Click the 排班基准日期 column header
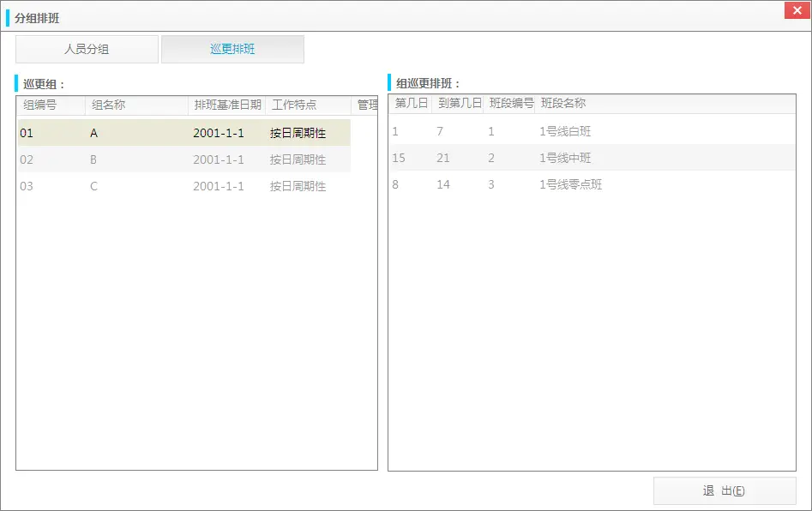Screen dimensions: 812x511 point(227,105)
